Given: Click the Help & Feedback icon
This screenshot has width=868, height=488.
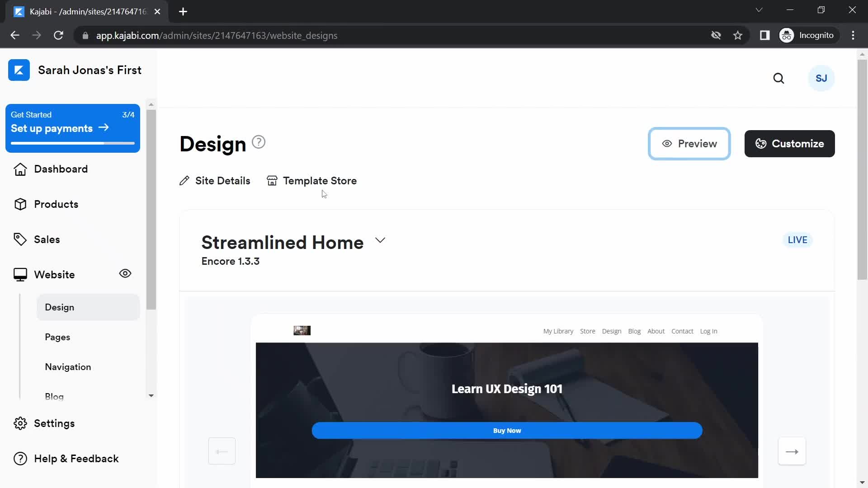Looking at the screenshot, I should click(21, 459).
